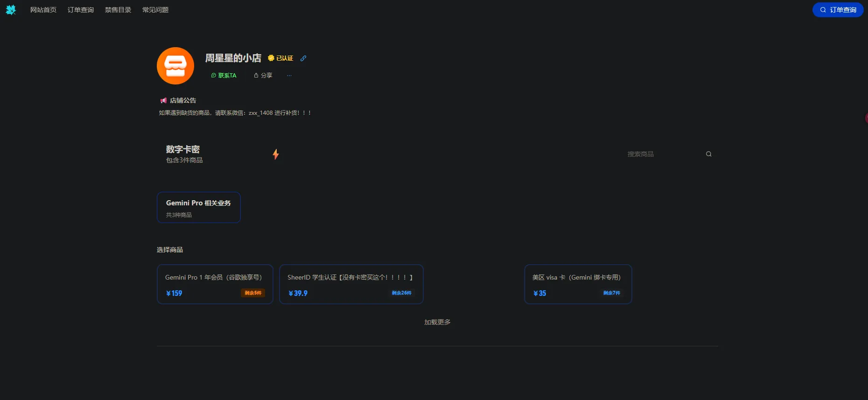Copy shop link with the chain icon

pyautogui.click(x=303, y=58)
